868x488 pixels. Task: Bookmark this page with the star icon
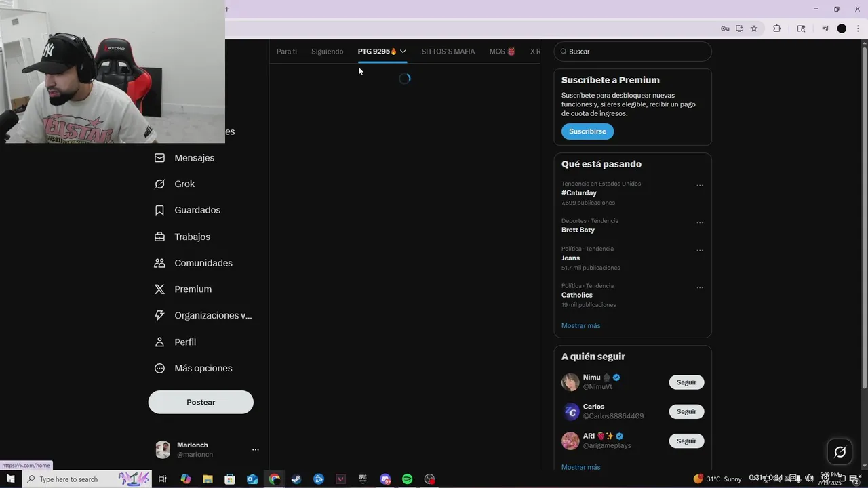tap(753, 28)
